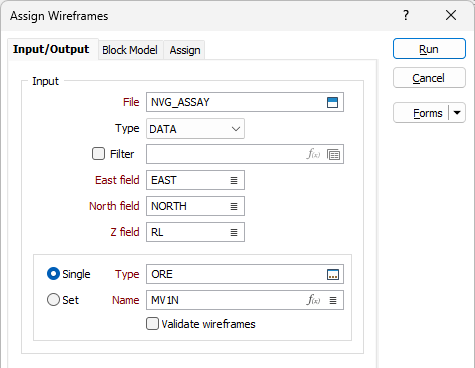The image size is (475, 368).
Task: Browse wireframe type ellipsis icon
Action: (333, 274)
